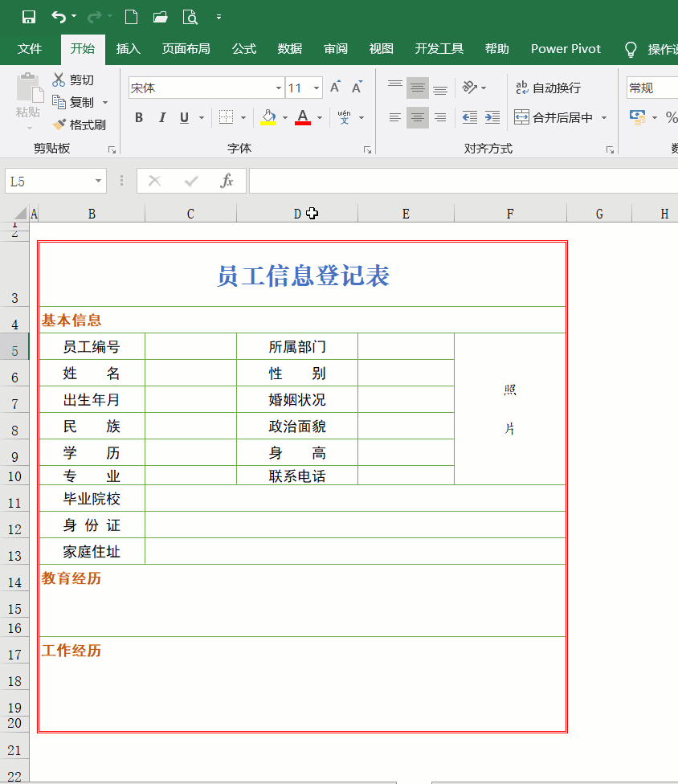Screen dimensions: 678x784
Task: Apply the yellow fill color bucket
Action: point(268,117)
